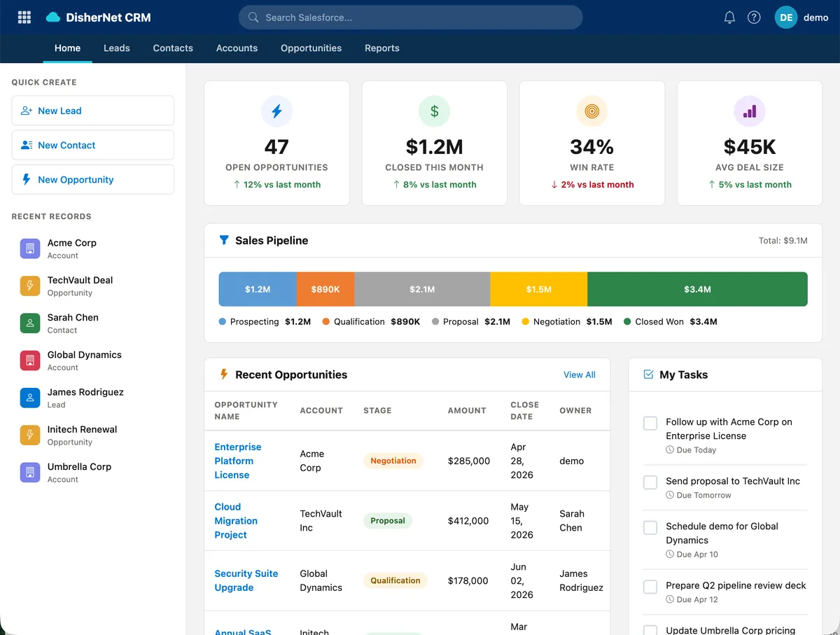This screenshot has height=635, width=840.
Task: Click the Win Rate target icon
Action: [x=591, y=111]
